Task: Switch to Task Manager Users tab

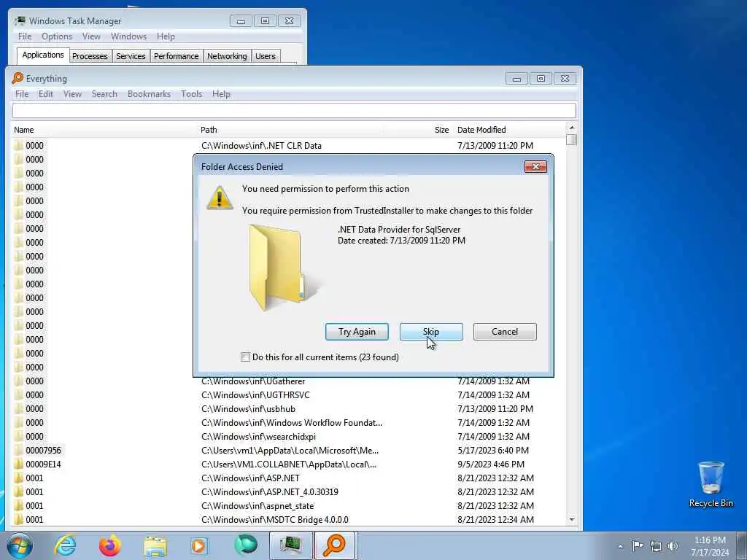Action: click(266, 56)
